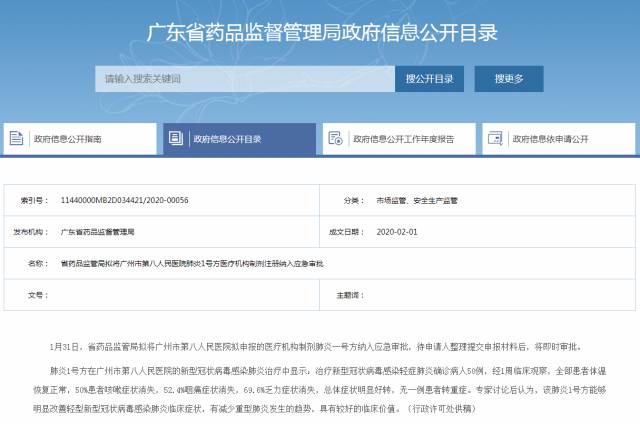Click the body paragraph starting with 1月31日
Screen dimensions: 640x425
point(318,346)
